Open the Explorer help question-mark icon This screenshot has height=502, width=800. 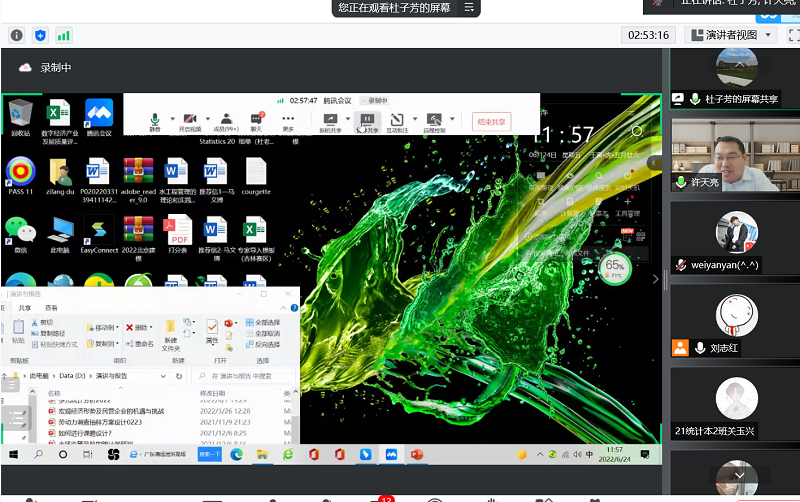(294, 308)
